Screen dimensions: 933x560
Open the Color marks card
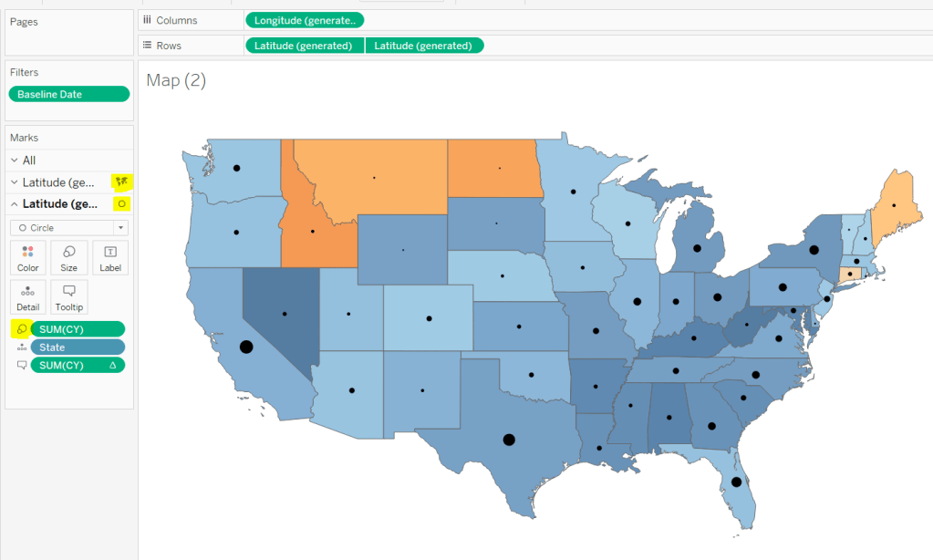coord(28,258)
